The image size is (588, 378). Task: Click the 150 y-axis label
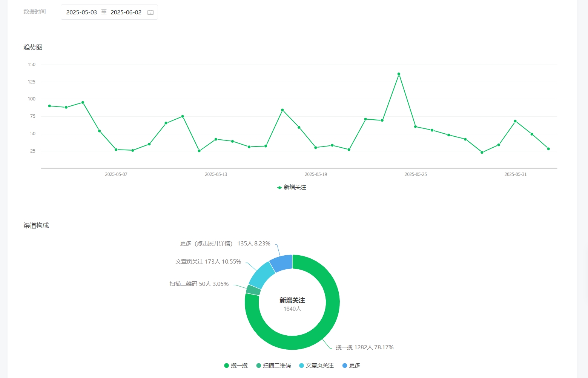[x=32, y=65]
